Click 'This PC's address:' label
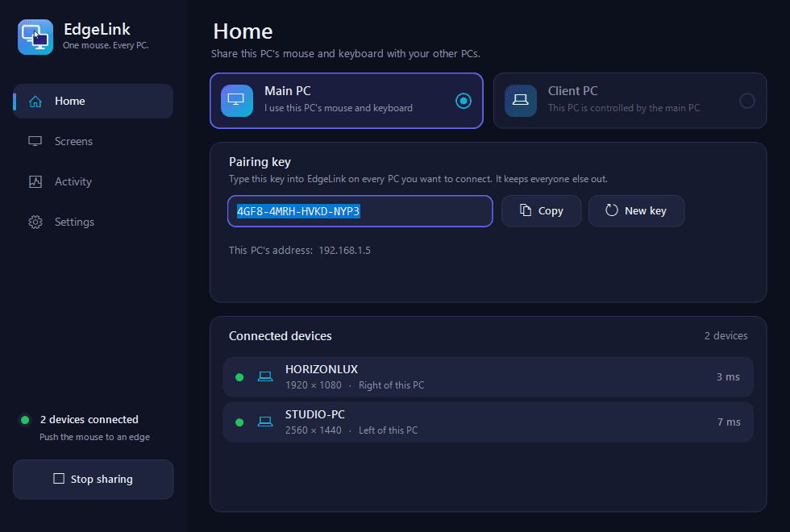 [271, 251]
